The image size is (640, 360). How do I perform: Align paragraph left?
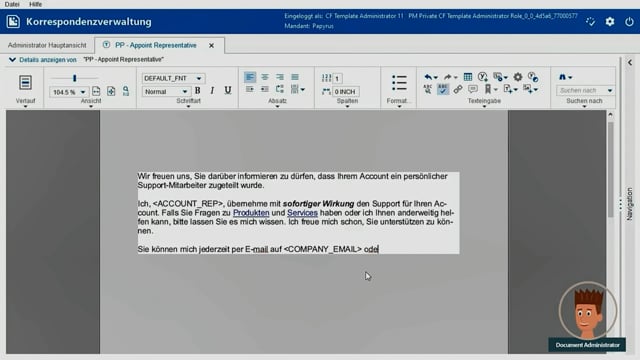[250, 77]
